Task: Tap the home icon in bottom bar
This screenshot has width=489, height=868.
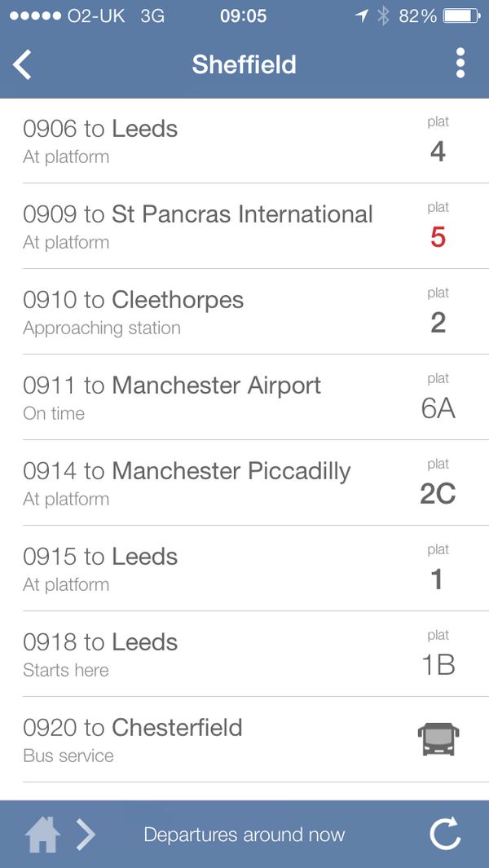Action: (42, 835)
